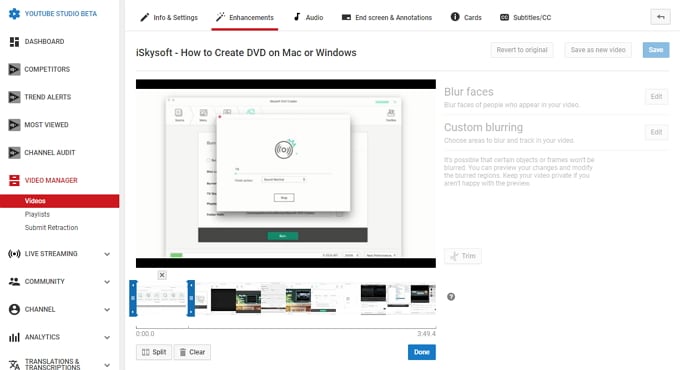
Task: Click the Split button
Action: (x=154, y=352)
